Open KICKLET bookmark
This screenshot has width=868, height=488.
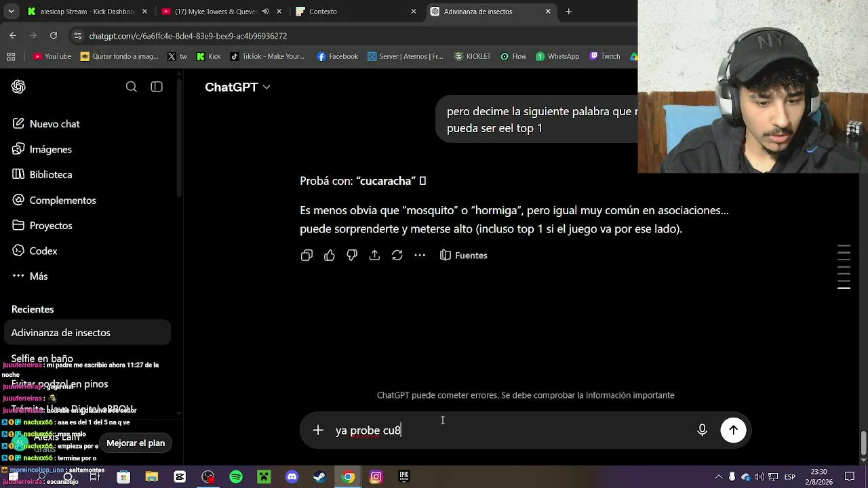point(473,56)
